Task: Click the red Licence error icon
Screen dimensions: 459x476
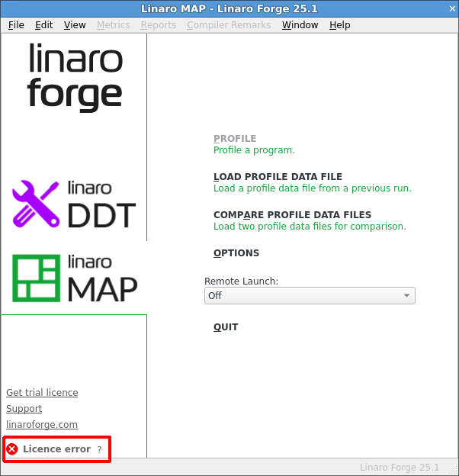Action: tap(12, 449)
